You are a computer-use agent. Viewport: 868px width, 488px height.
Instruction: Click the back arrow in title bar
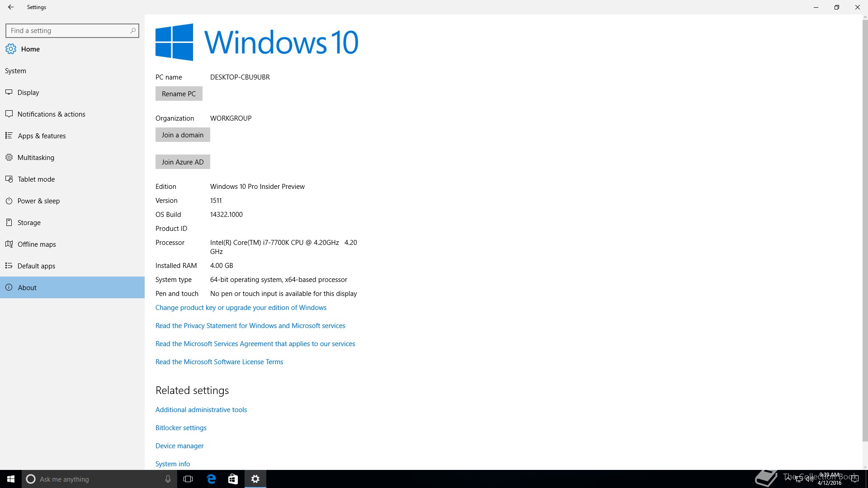pyautogui.click(x=11, y=7)
